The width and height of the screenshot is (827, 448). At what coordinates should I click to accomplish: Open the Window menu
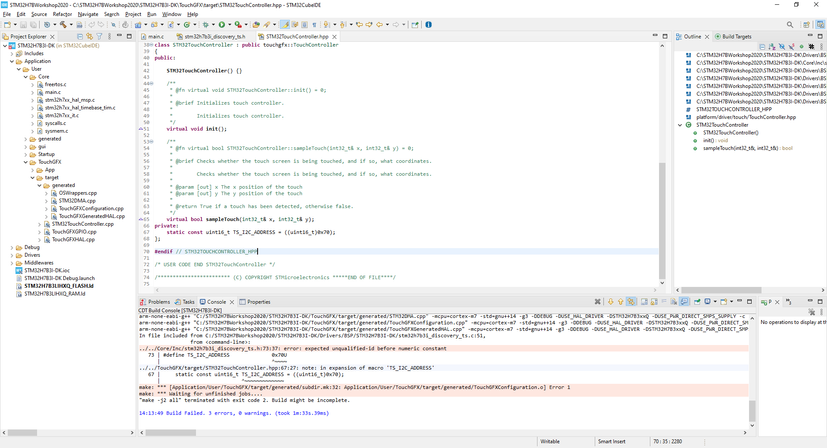click(x=171, y=14)
